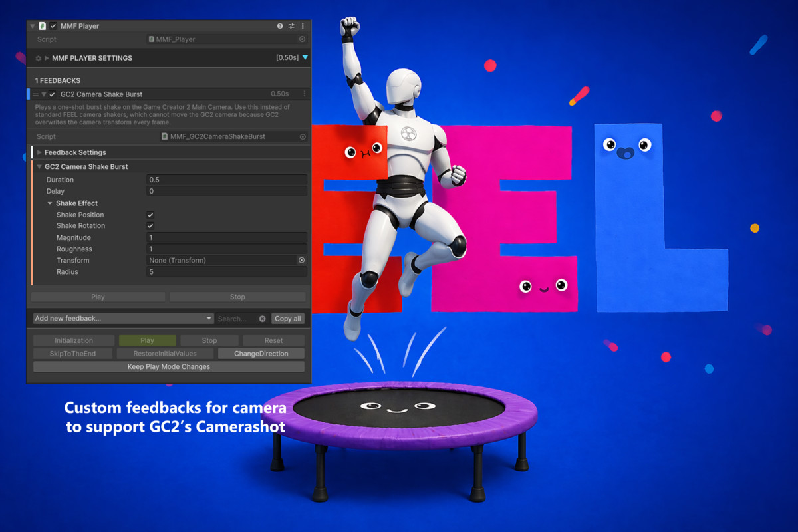Open the MMF Player component help icon
Image resolution: width=798 pixels, height=532 pixels.
click(x=280, y=26)
